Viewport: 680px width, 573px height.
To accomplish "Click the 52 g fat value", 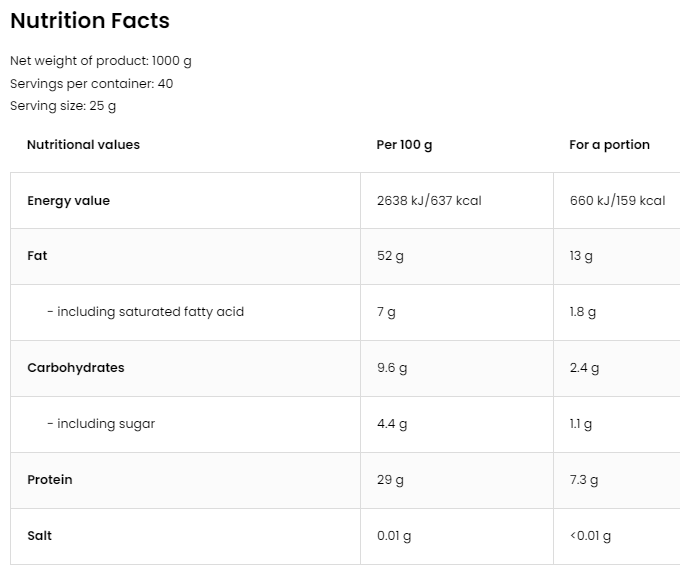I will pos(390,256).
